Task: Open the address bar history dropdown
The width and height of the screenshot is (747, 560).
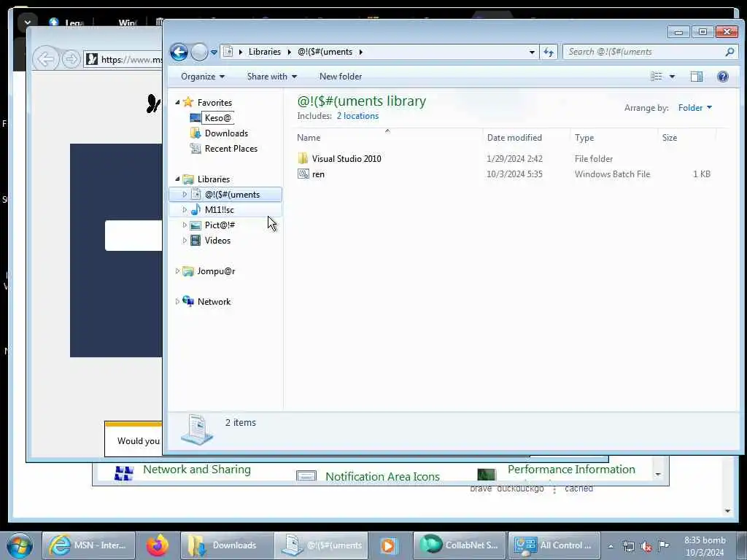Action: point(532,52)
